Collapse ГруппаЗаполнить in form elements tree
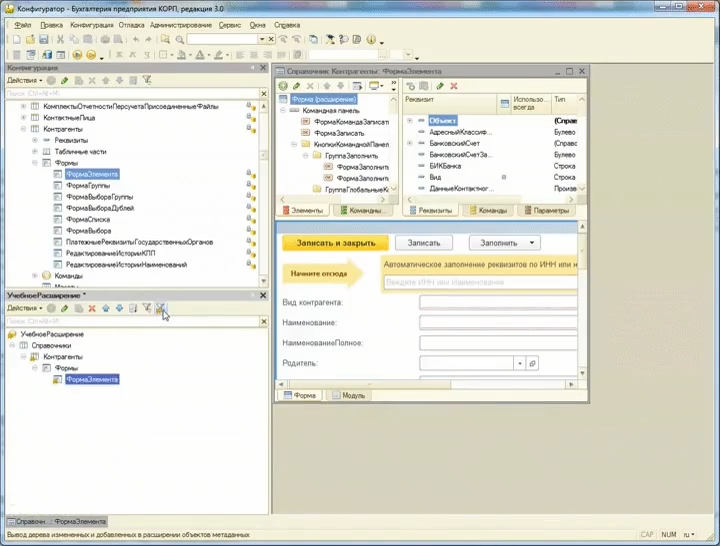Image resolution: width=720 pixels, height=546 pixels. point(305,156)
